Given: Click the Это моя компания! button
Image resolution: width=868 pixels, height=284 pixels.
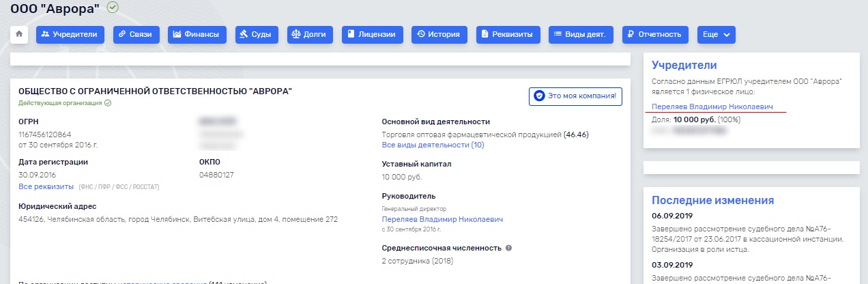Looking at the screenshot, I should point(575,96).
